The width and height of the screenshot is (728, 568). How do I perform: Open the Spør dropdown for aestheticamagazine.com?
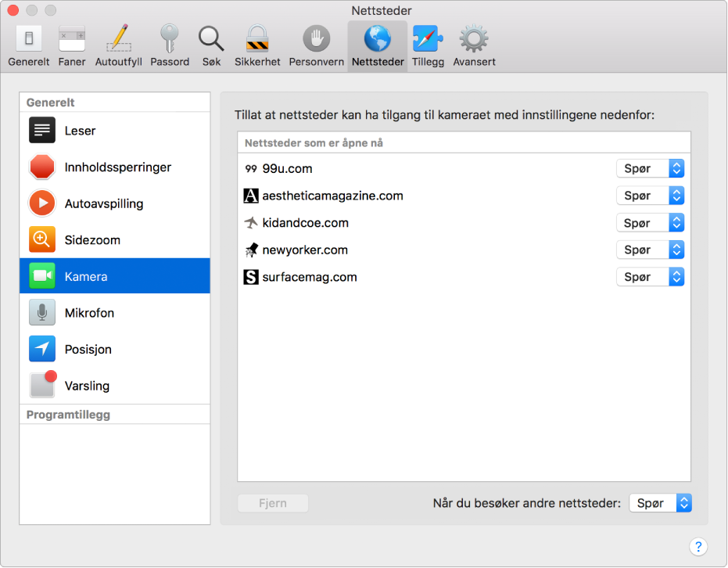pos(650,196)
